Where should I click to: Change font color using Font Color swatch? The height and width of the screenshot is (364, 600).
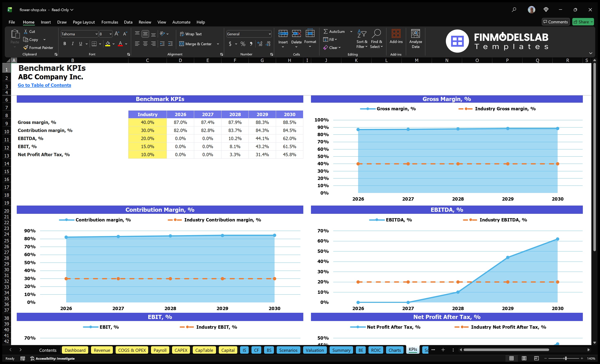pyautogui.click(x=120, y=44)
